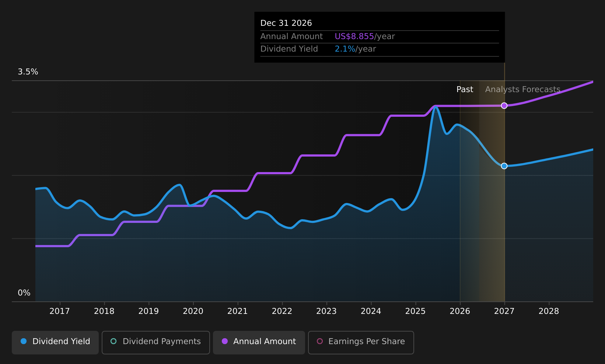
Task: Click the Past region label
Action: pos(465,90)
